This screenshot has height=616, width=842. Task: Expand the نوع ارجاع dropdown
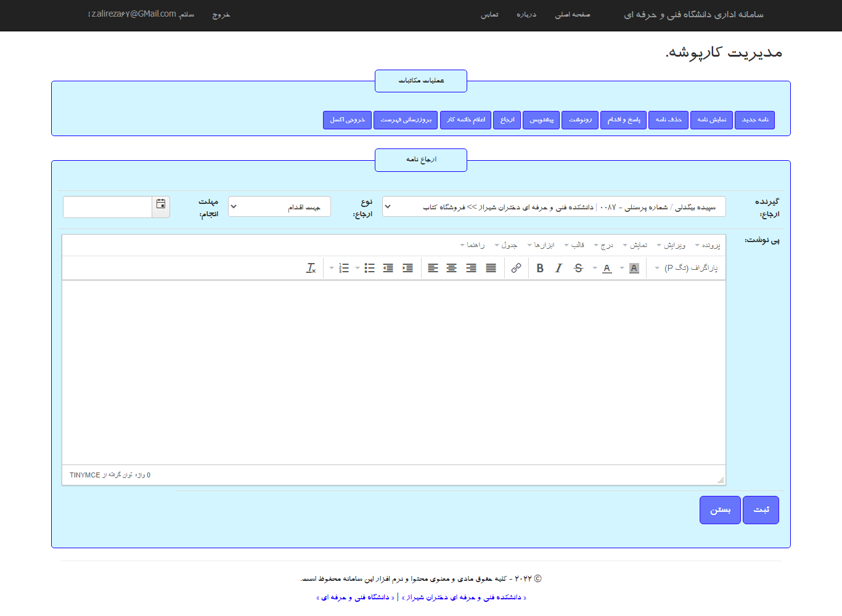pos(279,207)
